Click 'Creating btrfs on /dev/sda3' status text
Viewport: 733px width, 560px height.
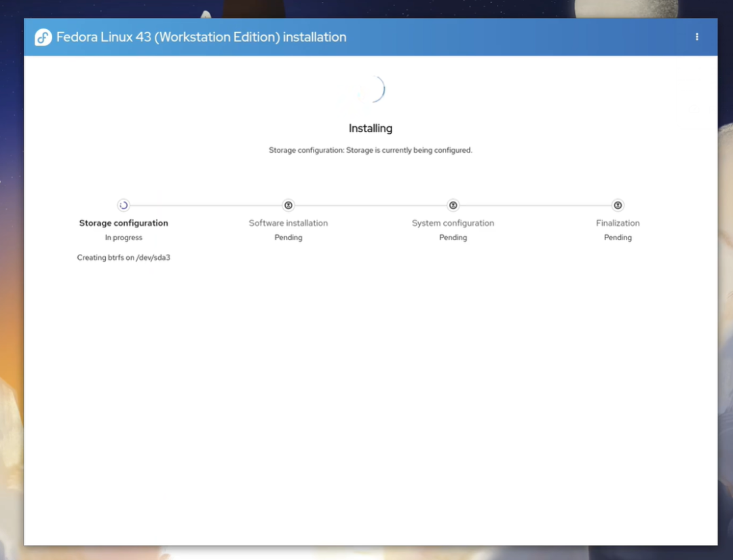124,257
